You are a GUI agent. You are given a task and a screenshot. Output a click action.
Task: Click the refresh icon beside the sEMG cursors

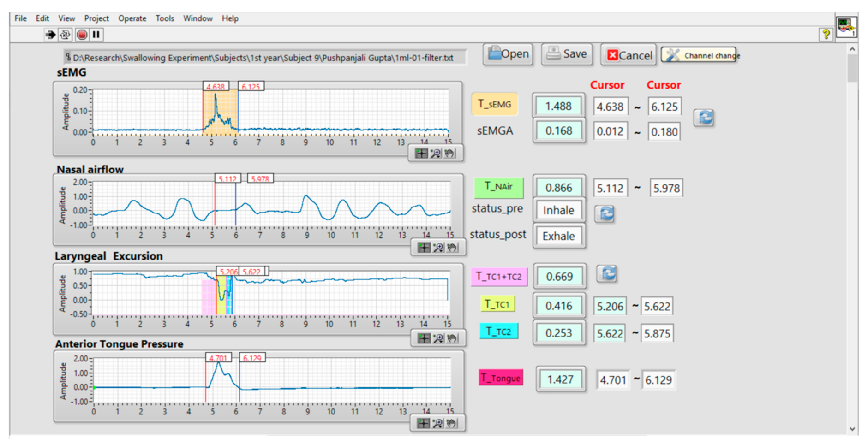pyautogui.click(x=704, y=118)
